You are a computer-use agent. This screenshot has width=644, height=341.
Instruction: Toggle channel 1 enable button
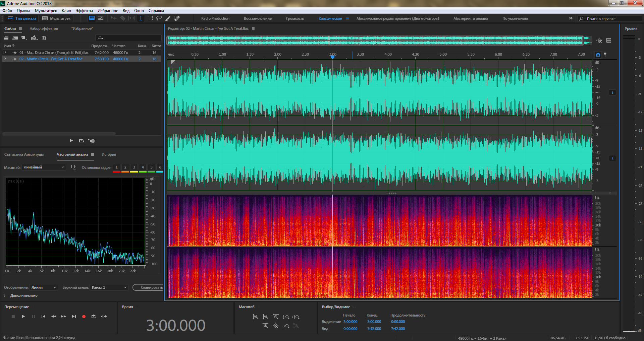(612, 92)
